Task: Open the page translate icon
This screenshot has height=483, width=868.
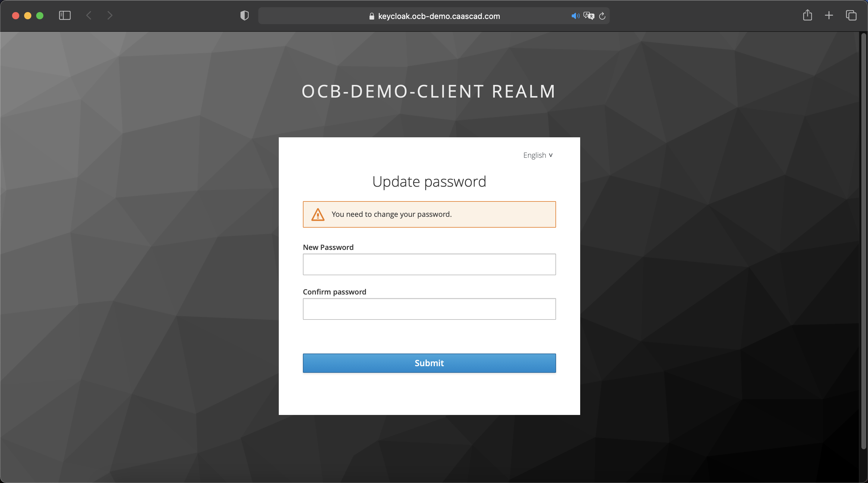Action: 589,16
